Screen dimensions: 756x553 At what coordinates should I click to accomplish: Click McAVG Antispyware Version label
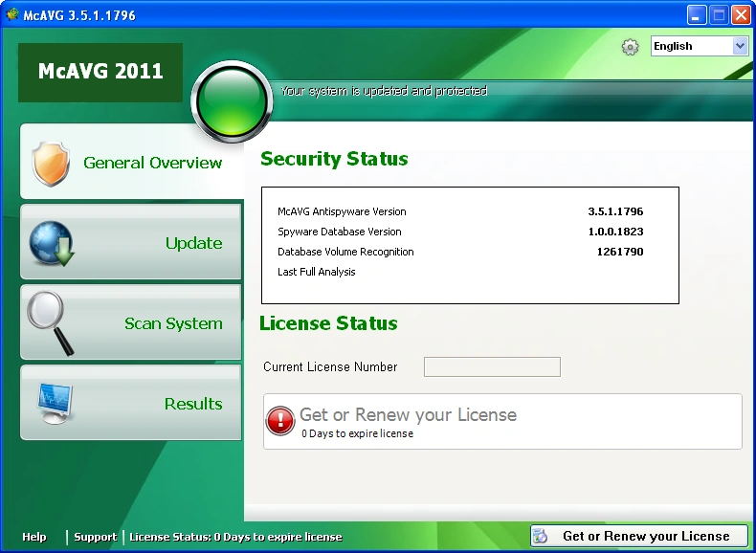click(x=342, y=211)
